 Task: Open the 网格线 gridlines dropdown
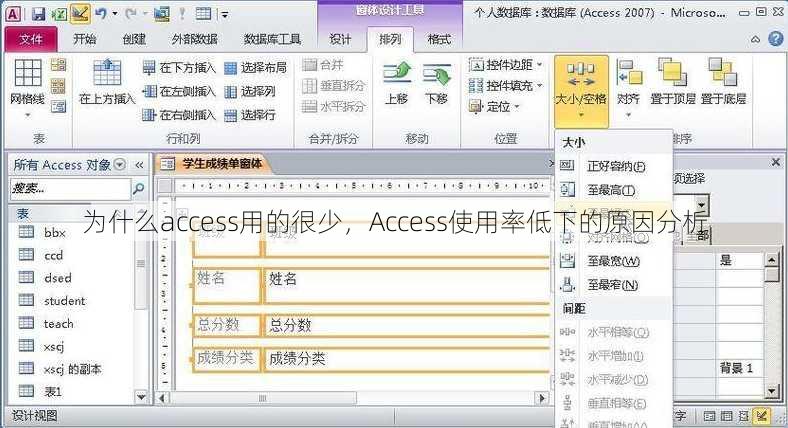(28, 88)
